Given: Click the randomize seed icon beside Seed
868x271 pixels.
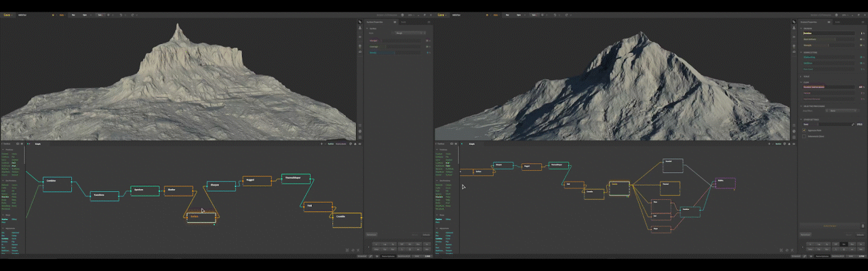Looking at the screenshot, I should click(x=853, y=125).
